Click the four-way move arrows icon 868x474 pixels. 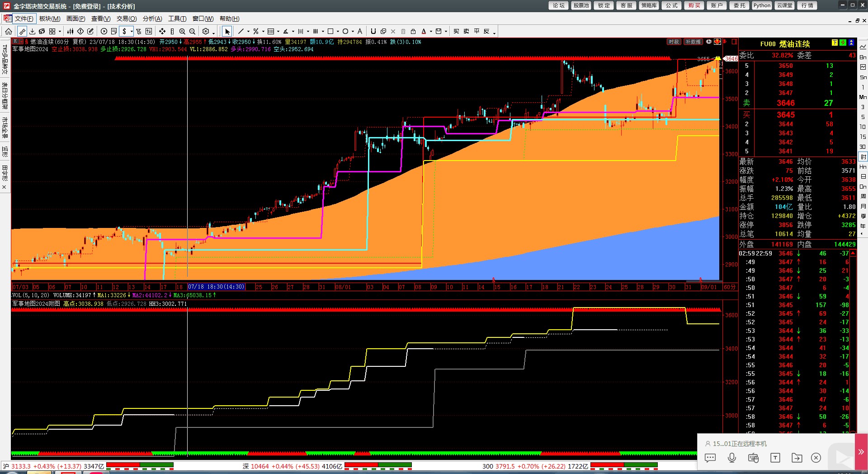click(162, 31)
